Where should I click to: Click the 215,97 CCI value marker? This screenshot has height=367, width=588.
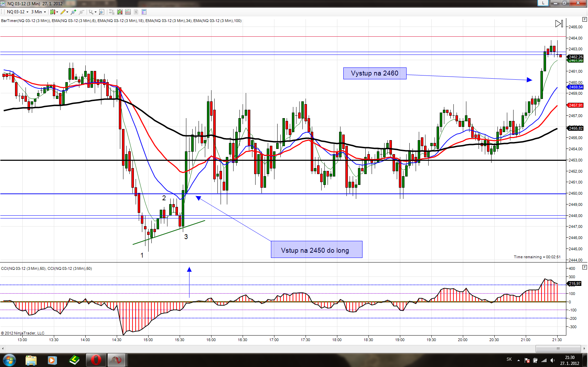575,283
